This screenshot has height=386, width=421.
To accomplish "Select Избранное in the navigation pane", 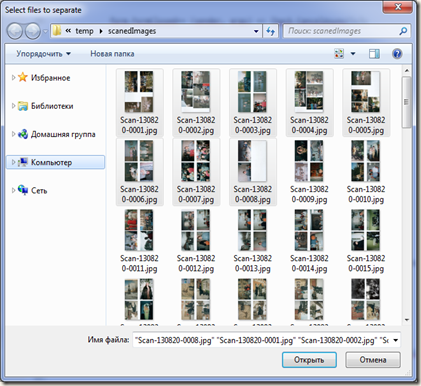I will coord(51,78).
